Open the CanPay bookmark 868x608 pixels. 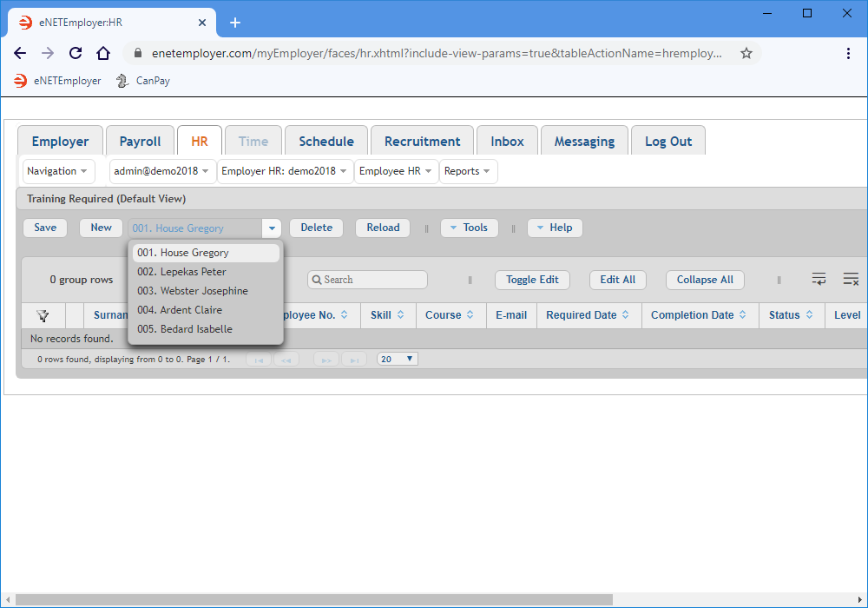click(143, 81)
